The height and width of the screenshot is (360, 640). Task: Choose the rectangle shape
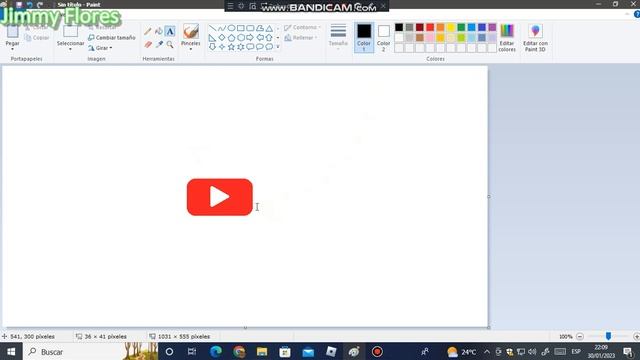point(240,28)
